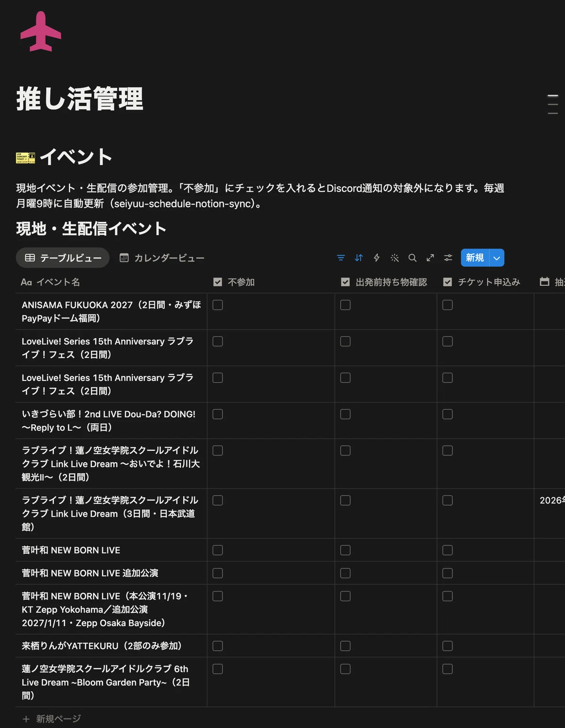Add a row with 新規ページ
This screenshot has width=565, height=728.
(52, 719)
